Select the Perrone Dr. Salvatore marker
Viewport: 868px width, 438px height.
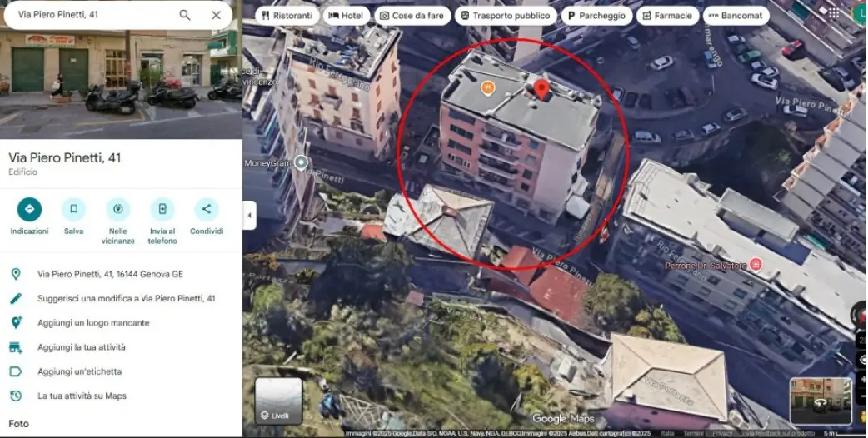[x=756, y=264]
